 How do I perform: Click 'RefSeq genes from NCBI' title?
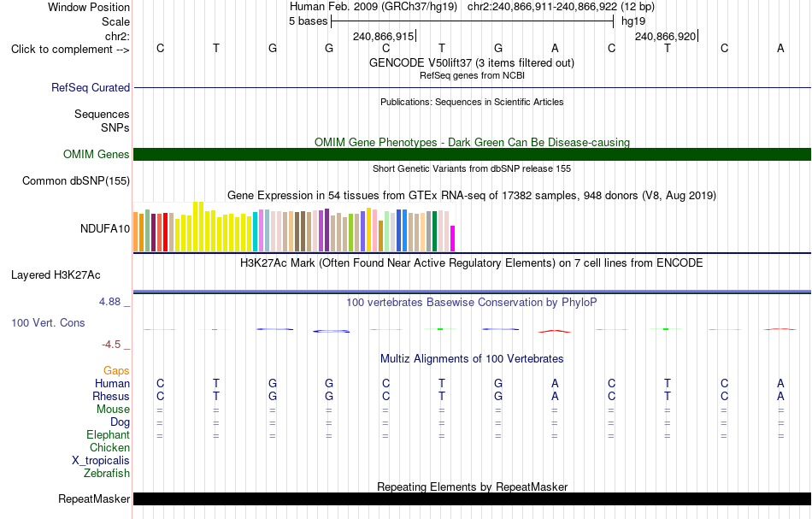point(472,75)
